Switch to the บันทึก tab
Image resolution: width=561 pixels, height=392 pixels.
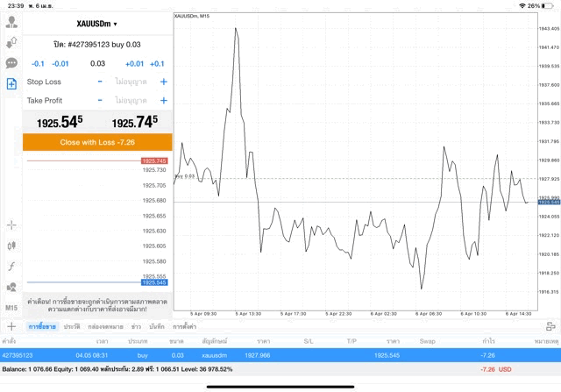click(x=157, y=326)
